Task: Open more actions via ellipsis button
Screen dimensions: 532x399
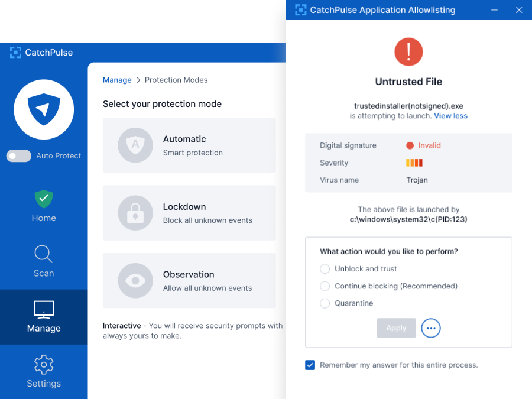Action: [431, 328]
